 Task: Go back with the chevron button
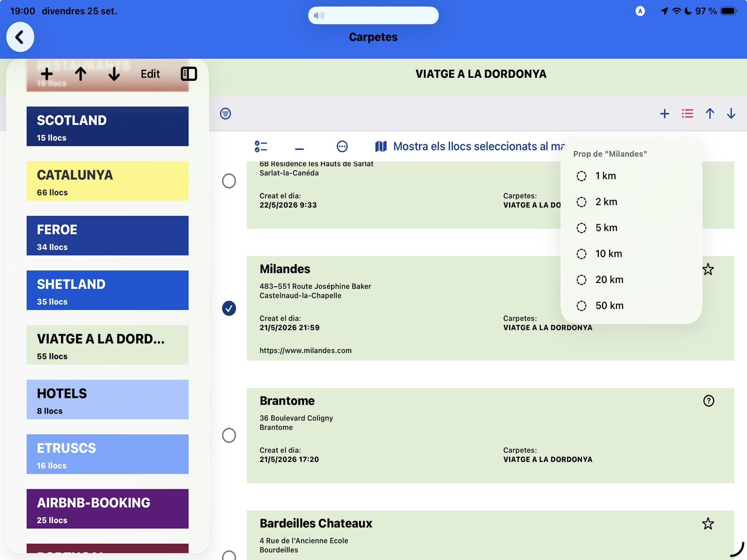pos(20,37)
